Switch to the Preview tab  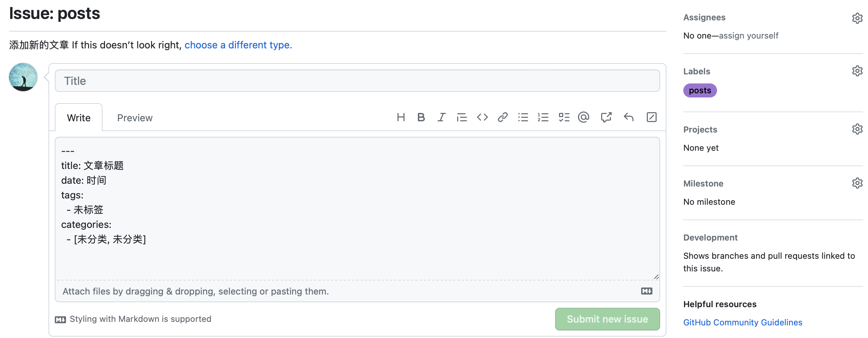135,118
